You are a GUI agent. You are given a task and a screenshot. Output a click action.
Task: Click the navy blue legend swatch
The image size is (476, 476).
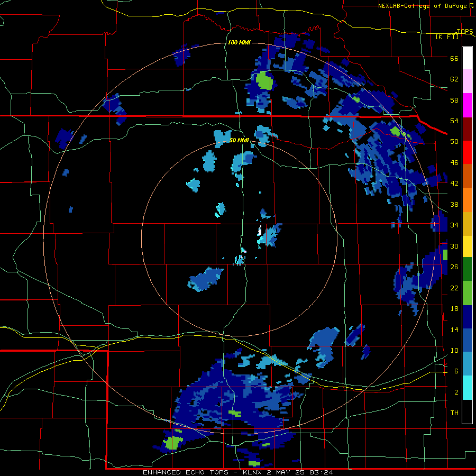tap(467, 317)
